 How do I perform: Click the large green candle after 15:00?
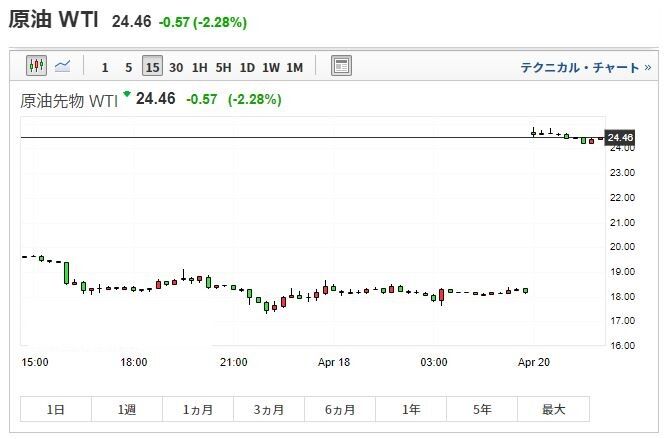pos(66,273)
